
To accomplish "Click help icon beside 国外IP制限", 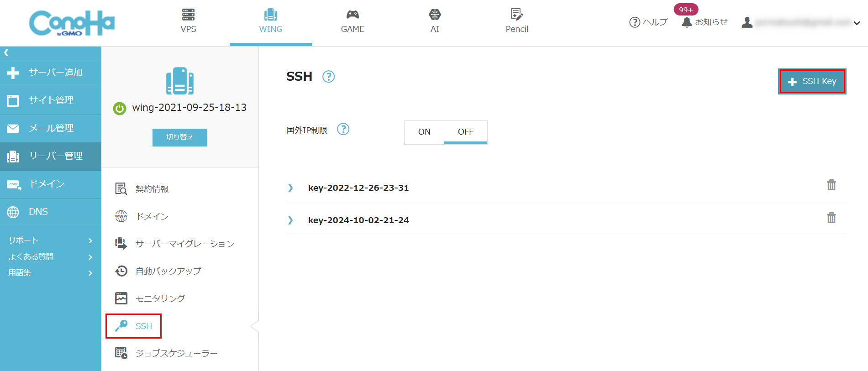I will 343,130.
